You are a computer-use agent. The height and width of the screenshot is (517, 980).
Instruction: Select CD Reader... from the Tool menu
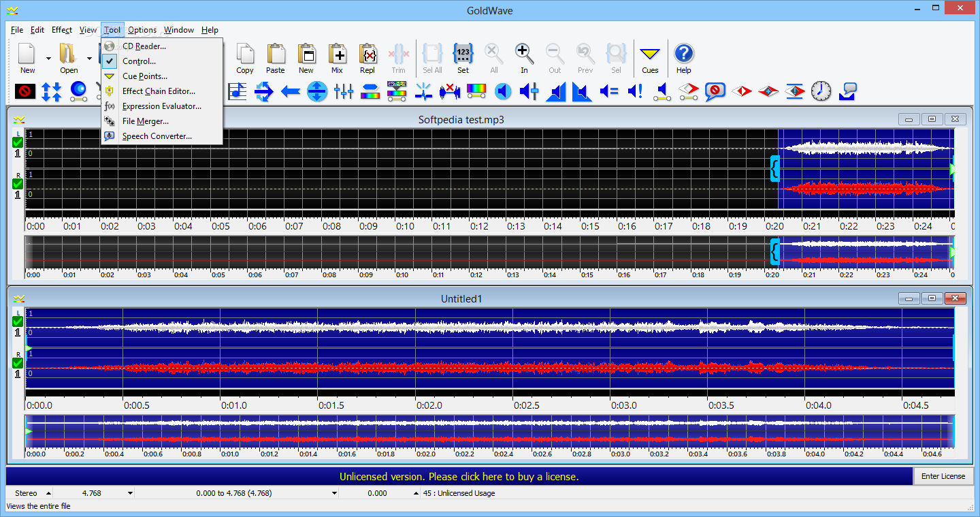click(162, 46)
